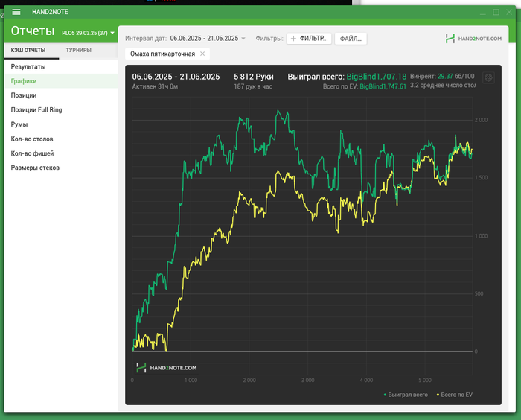Click the 187 рук в час text
Viewport: 521px width, 420px height.
click(x=253, y=86)
